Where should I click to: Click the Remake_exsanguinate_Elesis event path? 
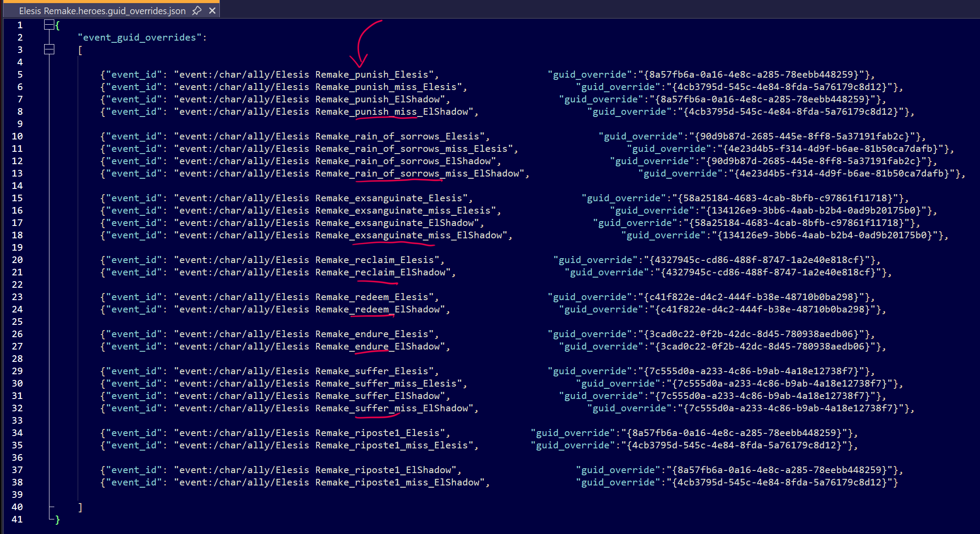[321, 198]
